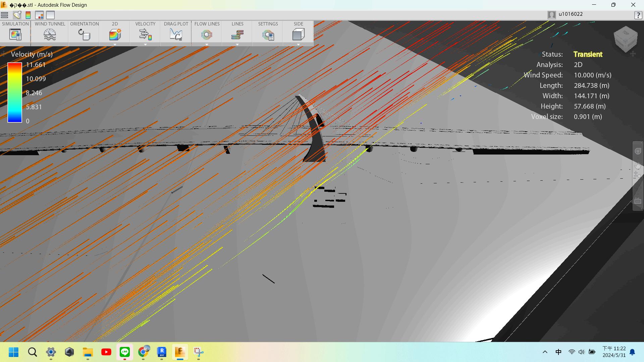Image resolution: width=644 pixels, height=362 pixels.
Task: Toggle the velocity color legend button
Action: coord(28,15)
